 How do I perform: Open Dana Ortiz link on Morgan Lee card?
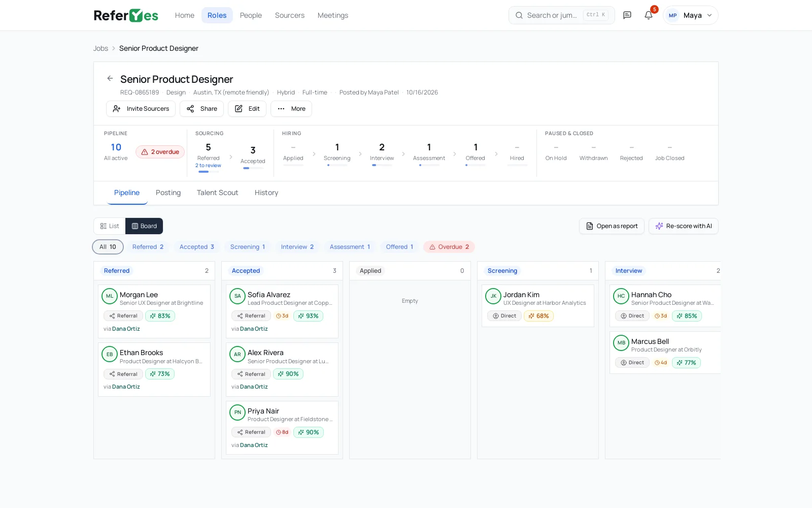pyautogui.click(x=126, y=329)
